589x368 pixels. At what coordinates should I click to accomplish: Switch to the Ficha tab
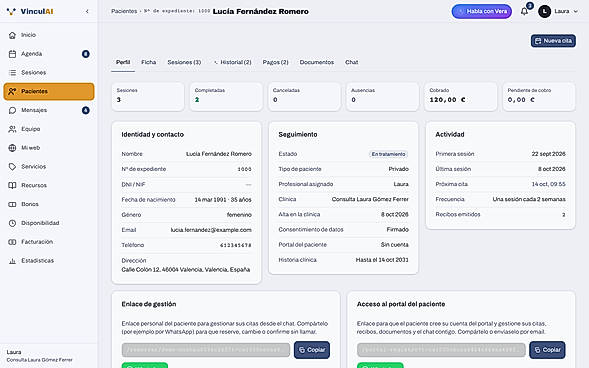point(148,62)
